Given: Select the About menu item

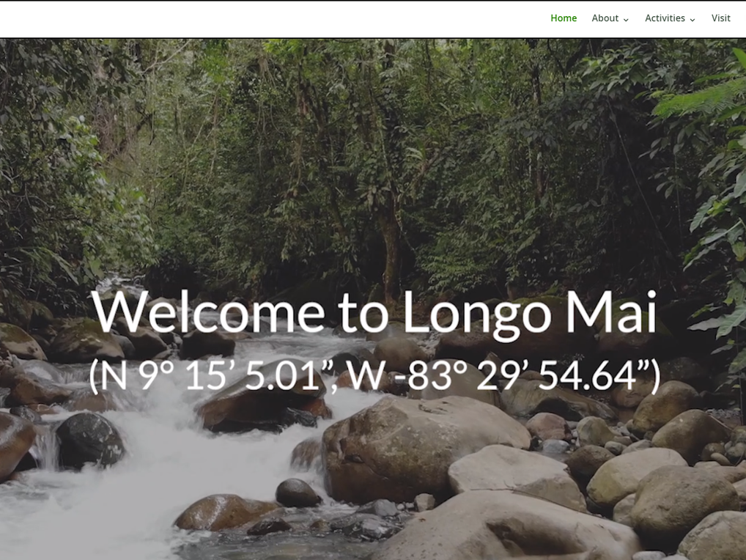Looking at the screenshot, I should (605, 18).
